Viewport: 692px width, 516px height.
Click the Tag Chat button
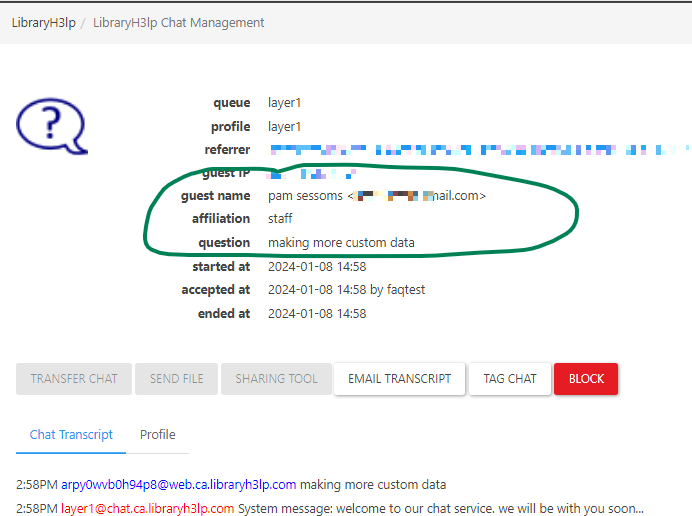pyautogui.click(x=510, y=379)
